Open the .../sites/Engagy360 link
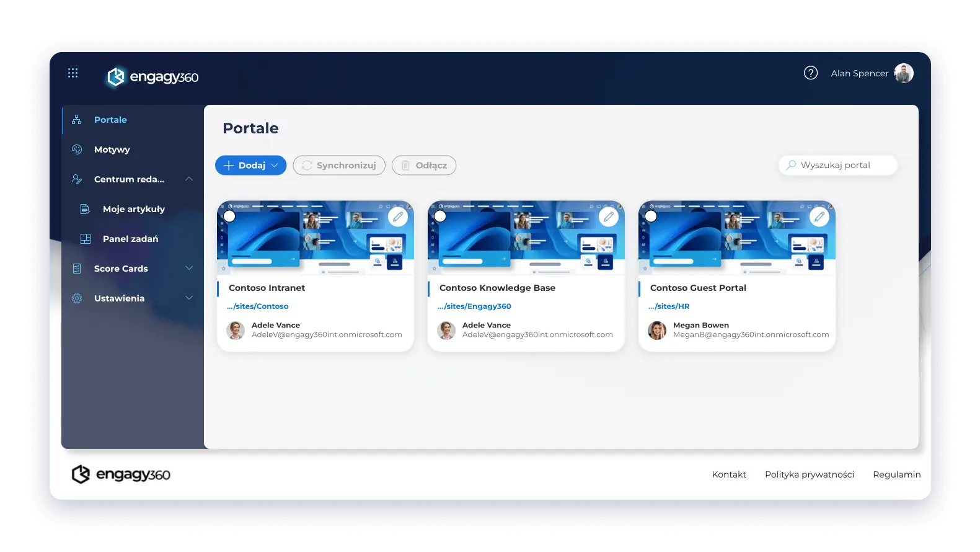The height and width of the screenshot is (552, 980). click(474, 306)
